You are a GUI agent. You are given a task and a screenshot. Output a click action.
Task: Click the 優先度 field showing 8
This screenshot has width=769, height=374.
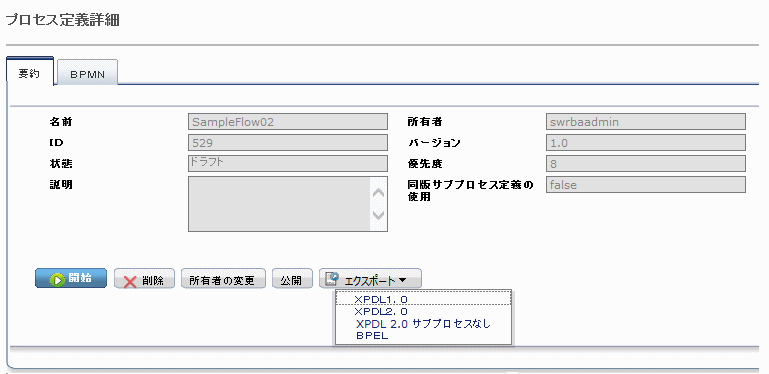click(645, 163)
